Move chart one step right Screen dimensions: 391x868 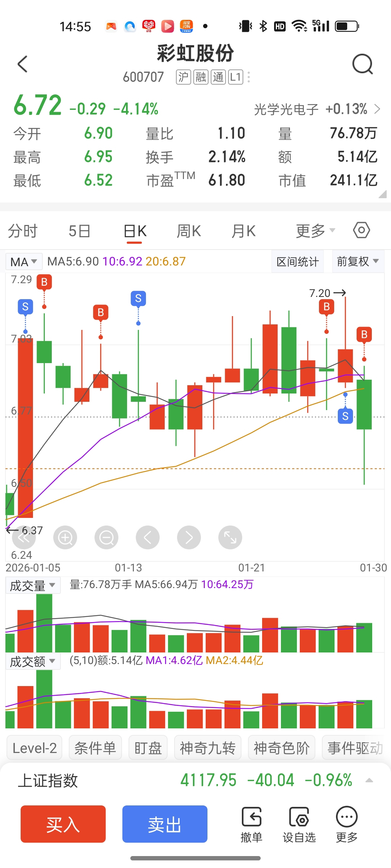tap(189, 538)
